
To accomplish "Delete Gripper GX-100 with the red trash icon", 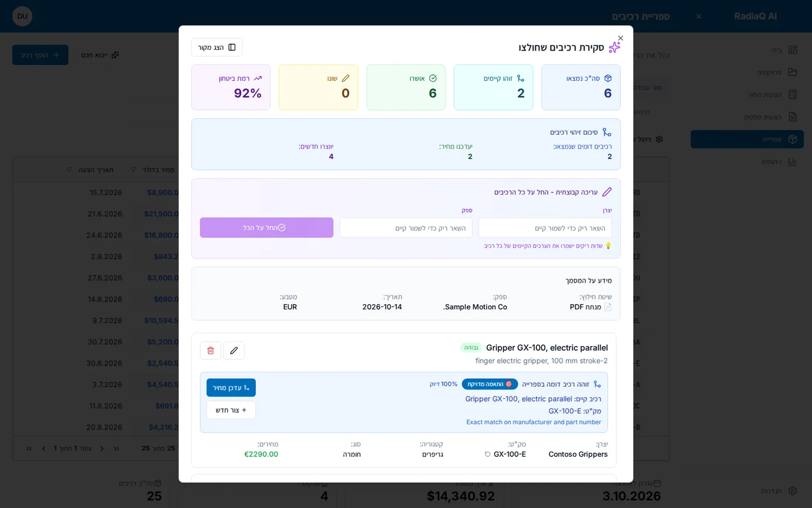I will coord(211,351).
